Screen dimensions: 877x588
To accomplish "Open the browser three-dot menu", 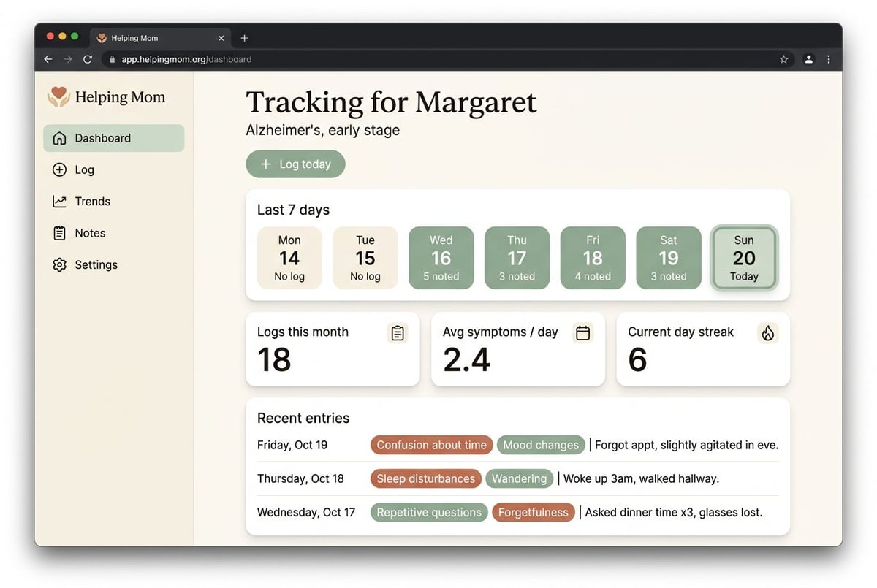I will [828, 59].
